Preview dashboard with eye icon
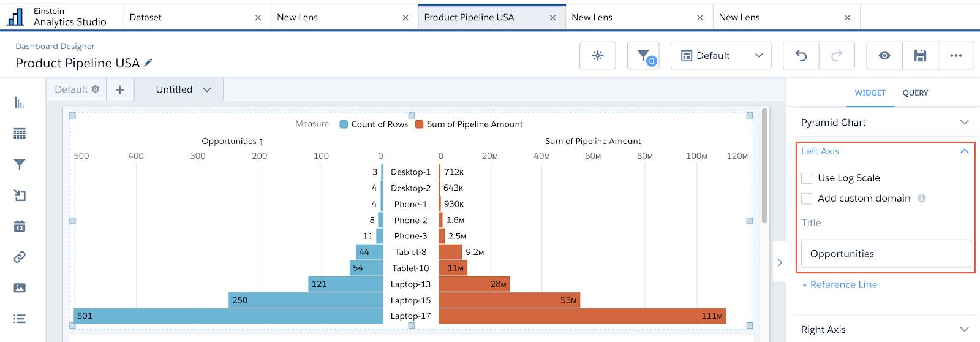 coord(884,56)
